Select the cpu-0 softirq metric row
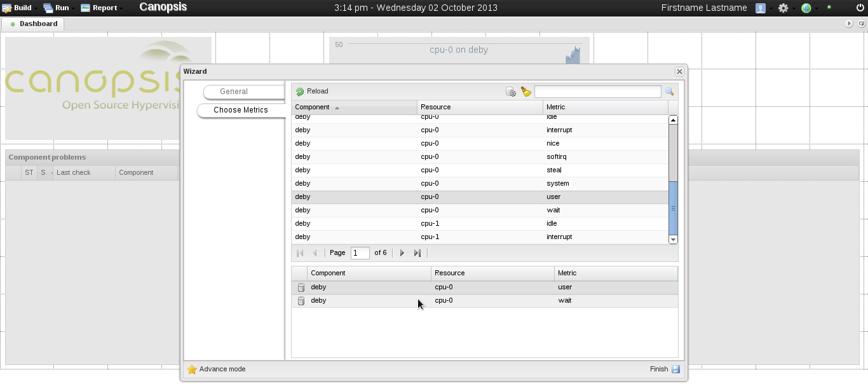The width and height of the screenshot is (868, 386). click(x=480, y=156)
